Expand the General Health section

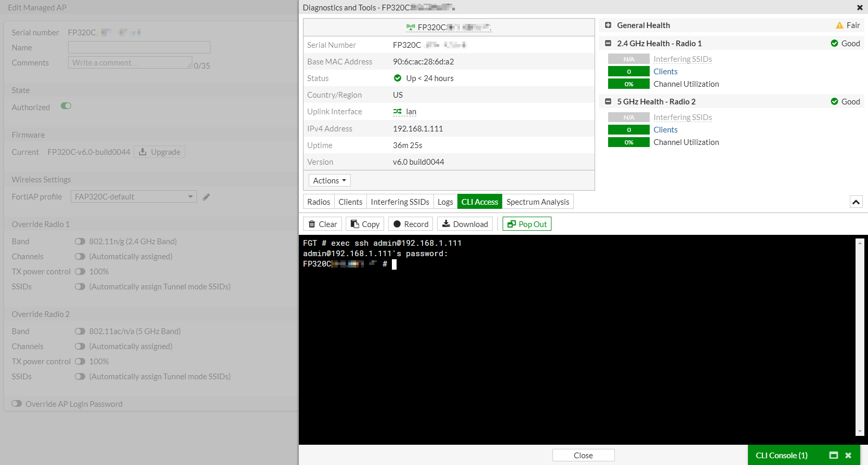(x=608, y=25)
